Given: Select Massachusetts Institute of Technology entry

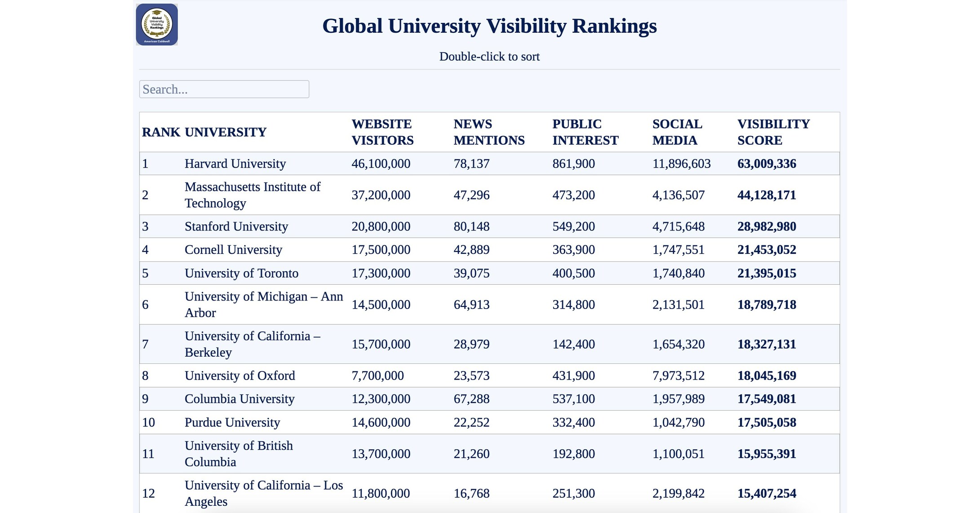Looking at the screenshot, I should [x=253, y=195].
